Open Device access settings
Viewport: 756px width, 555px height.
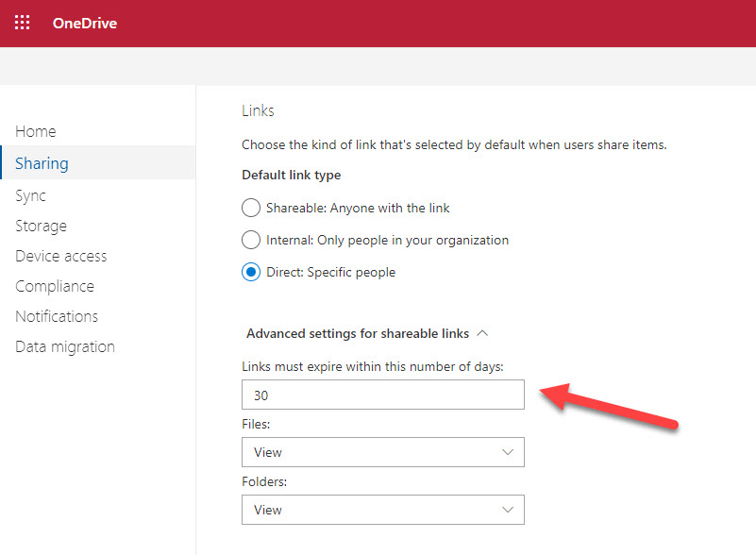tap(61, 256)
